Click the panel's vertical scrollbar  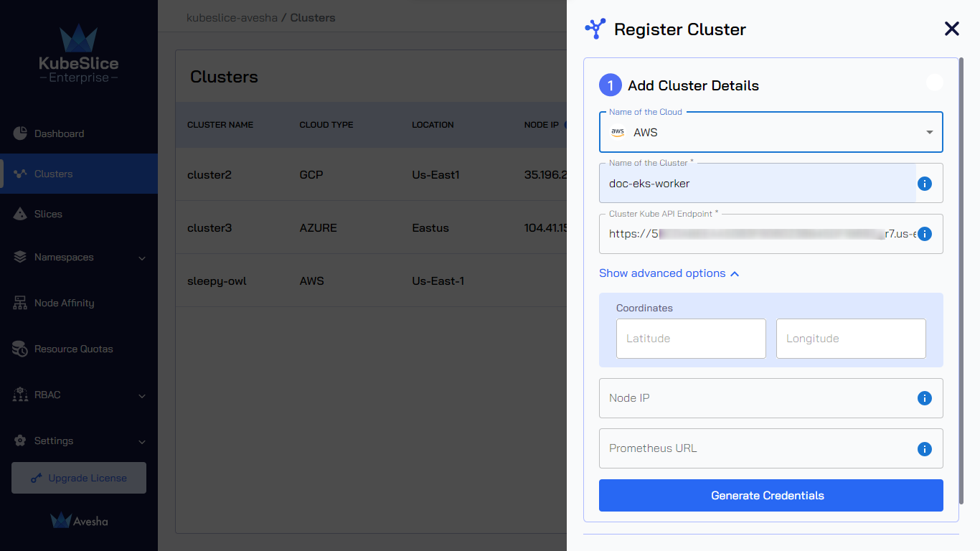961,280
